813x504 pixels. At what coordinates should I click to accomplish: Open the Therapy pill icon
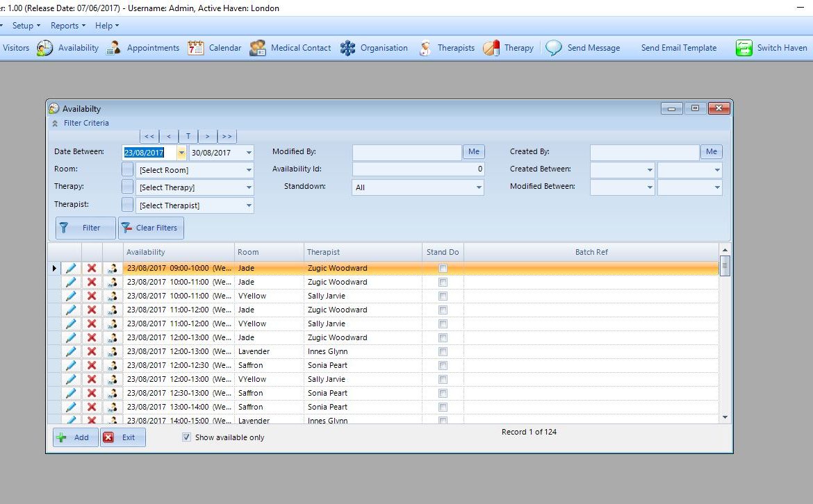coord(491,48)
